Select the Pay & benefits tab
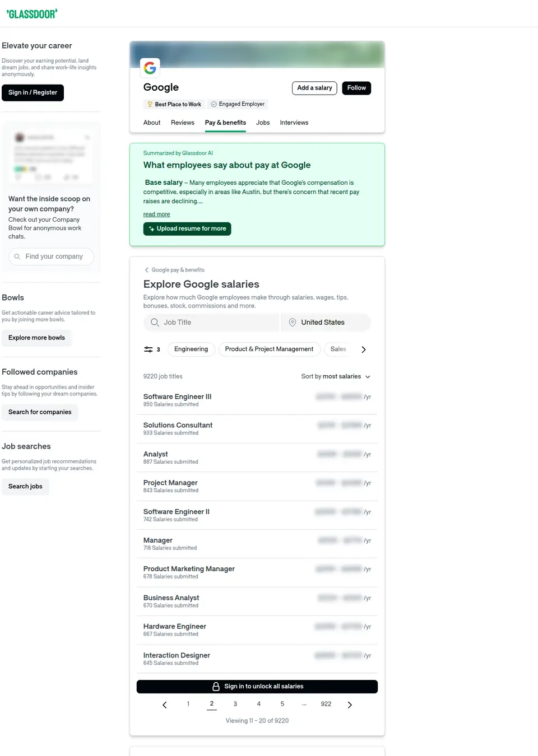 pyautogui.click(x=225, y=123)
